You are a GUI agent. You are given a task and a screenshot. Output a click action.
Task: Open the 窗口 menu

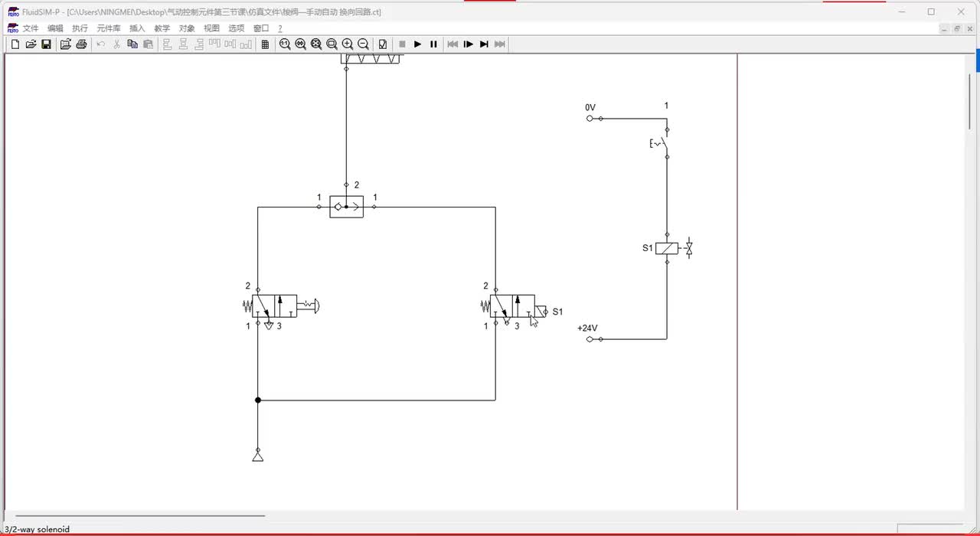coord(261,28)
